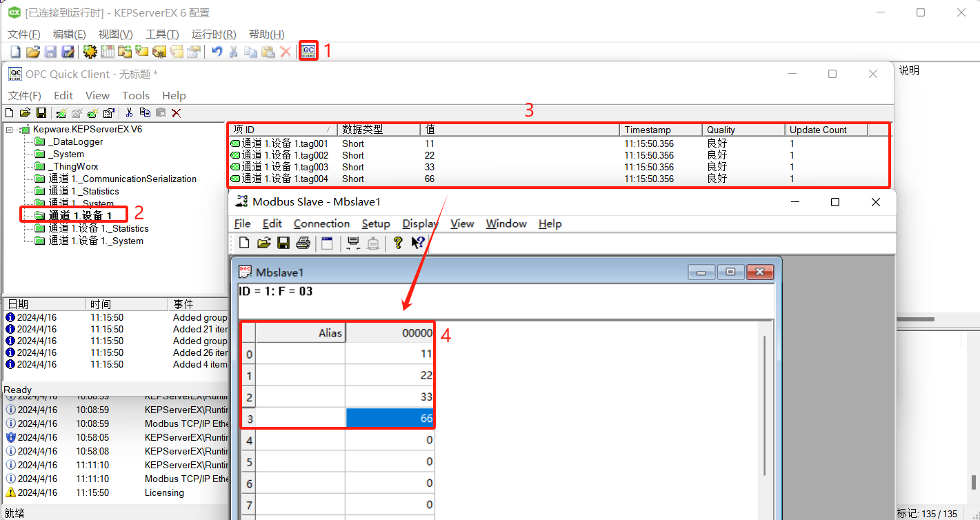Click red Delete X in Quick Client toolbar
Viewport: 980px width, 520px height.
tap(177, 112)
